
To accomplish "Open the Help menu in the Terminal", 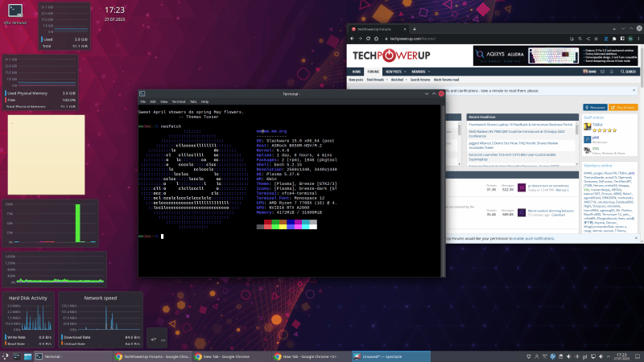I will (x=204, y=101).
